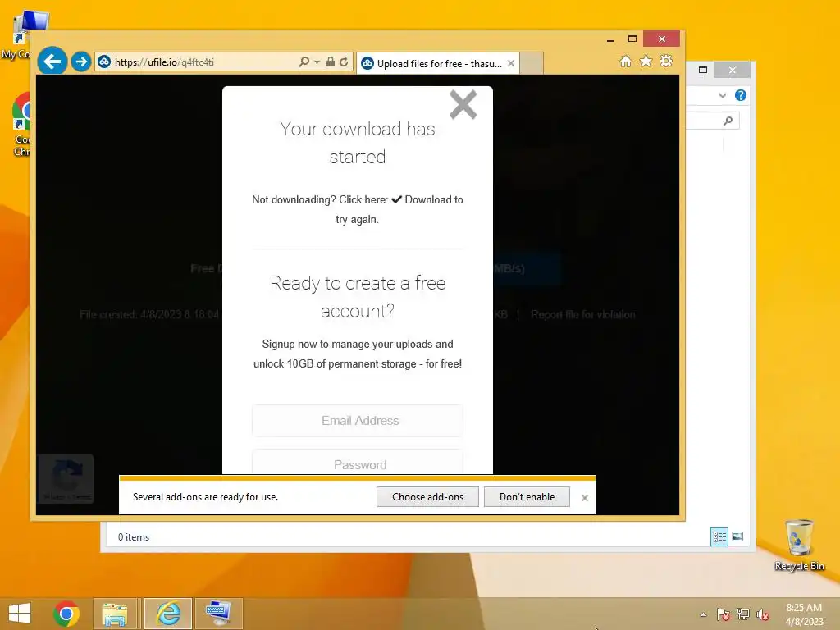Click the Password field

pos(358,462)
